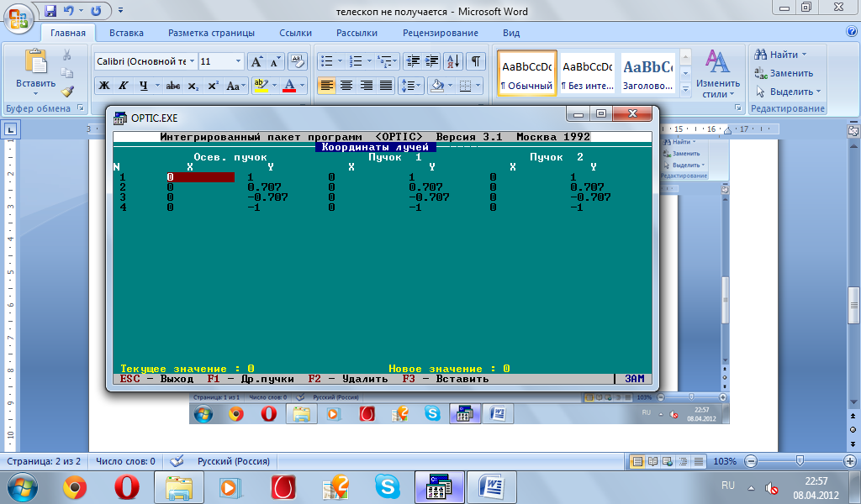The height and width of the screenshot is (504, 861).
Task: Clear formatting with the eraser icon
Action: tap(297, 61)
